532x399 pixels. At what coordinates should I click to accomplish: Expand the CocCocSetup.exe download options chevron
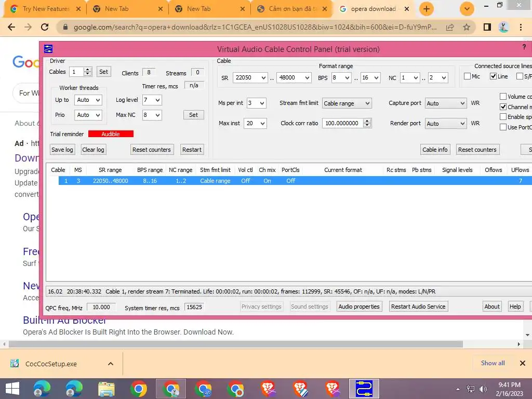[x=111, y=364]
